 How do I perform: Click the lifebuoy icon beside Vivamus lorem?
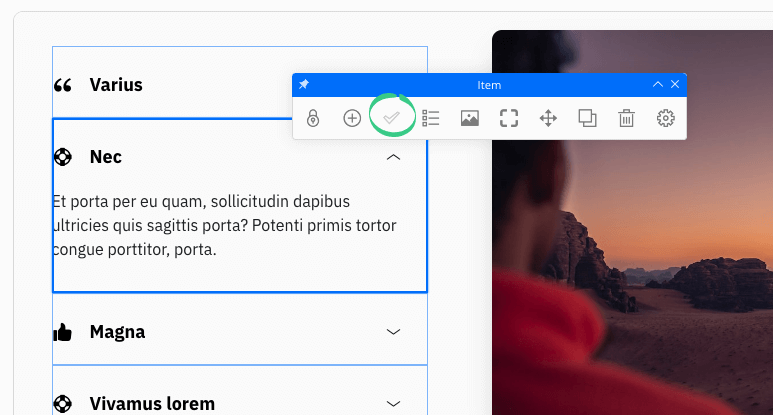coord(63,404)
